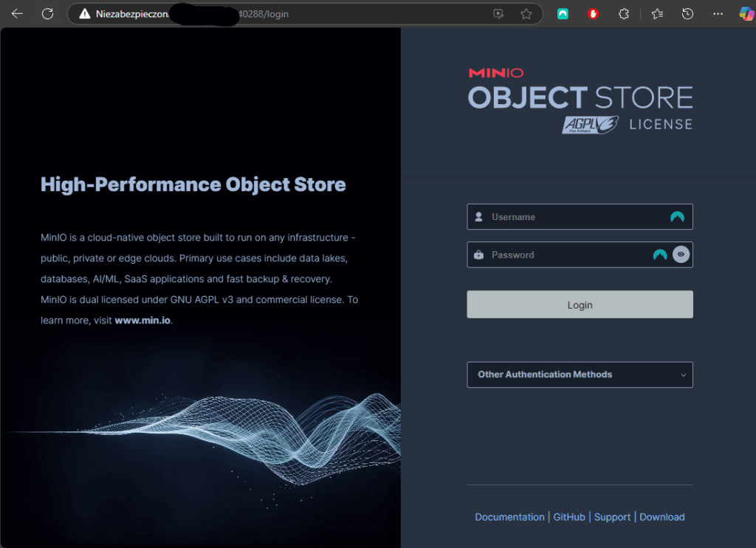The image size is (756, 548).
Task: Show password with the eye toggle
Action: (681, 255)
